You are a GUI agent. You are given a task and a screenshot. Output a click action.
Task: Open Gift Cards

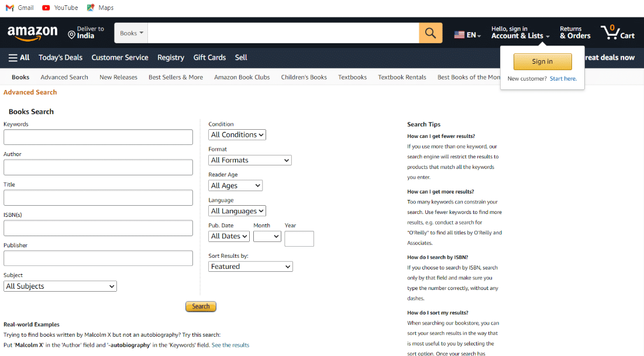[209, 57]
